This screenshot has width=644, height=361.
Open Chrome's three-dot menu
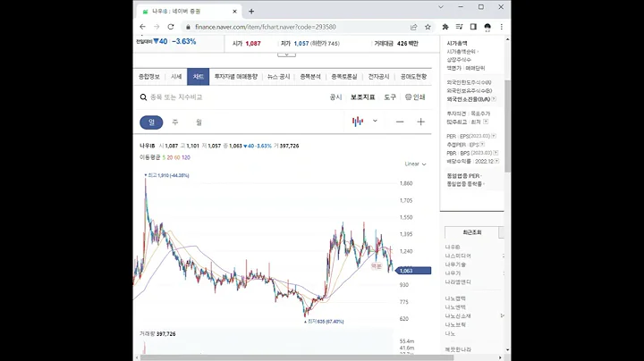tap(502, 27)
